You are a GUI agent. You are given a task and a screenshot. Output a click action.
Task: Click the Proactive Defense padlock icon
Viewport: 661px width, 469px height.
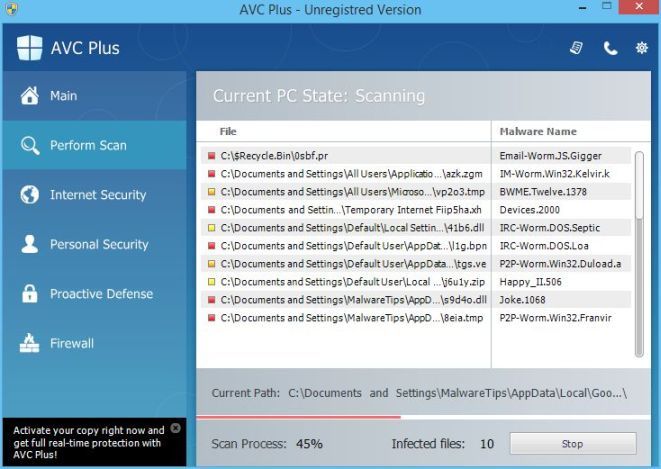tap(29, 294)
